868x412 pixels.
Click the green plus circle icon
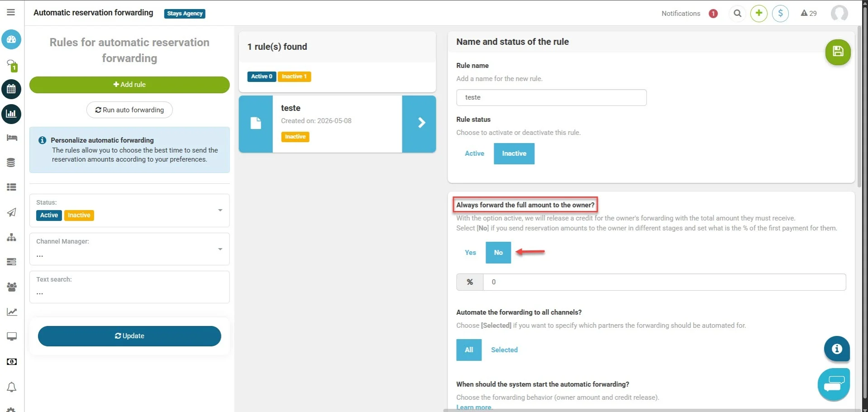(759, 14)
